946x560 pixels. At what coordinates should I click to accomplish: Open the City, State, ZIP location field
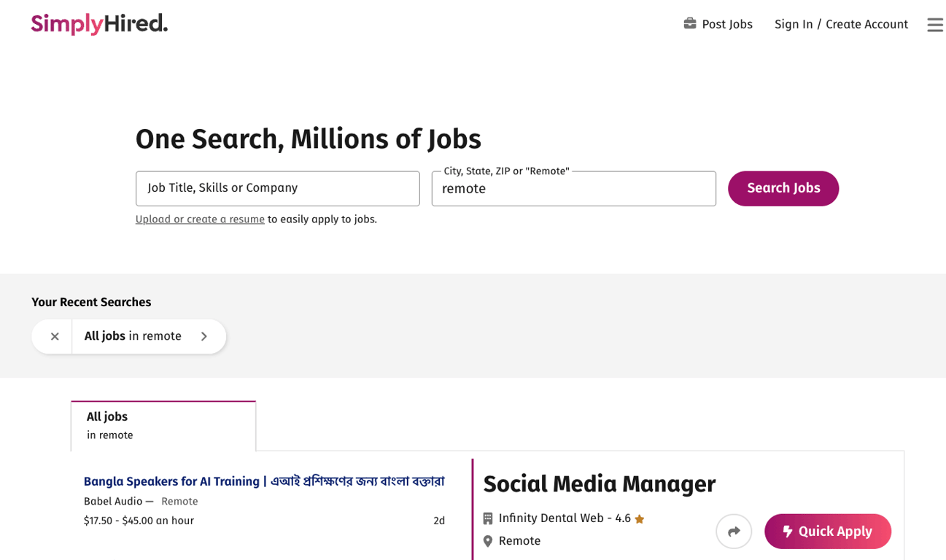click(x=573, y=188)
